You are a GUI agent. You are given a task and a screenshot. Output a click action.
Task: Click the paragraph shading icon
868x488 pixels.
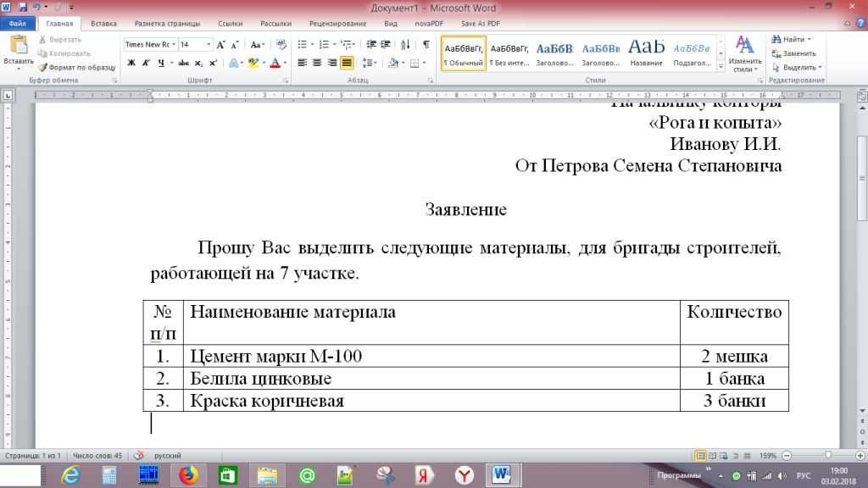click(393, 63)
